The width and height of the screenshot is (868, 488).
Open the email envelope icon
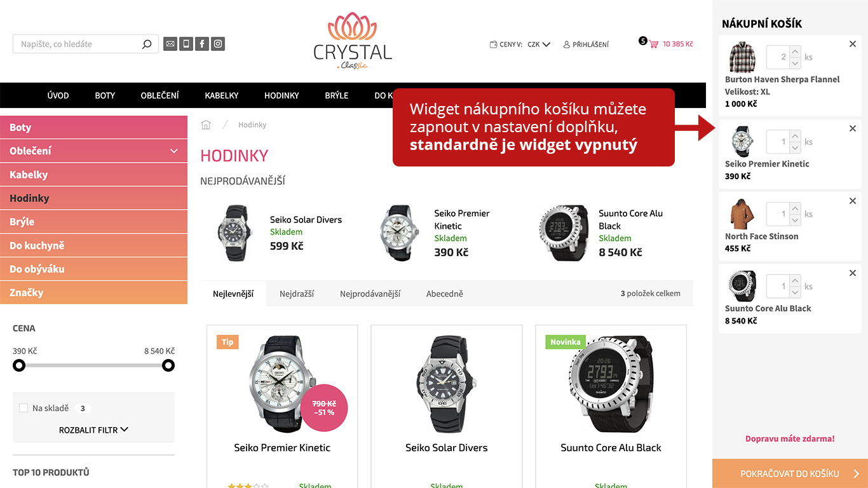[x=170, y=44]
